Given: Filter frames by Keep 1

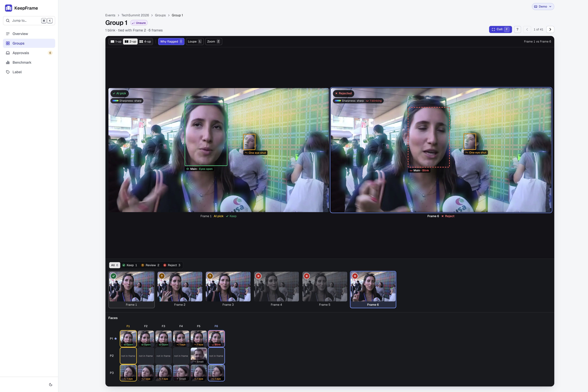Looking at the screenshot, I should (130, 265).
